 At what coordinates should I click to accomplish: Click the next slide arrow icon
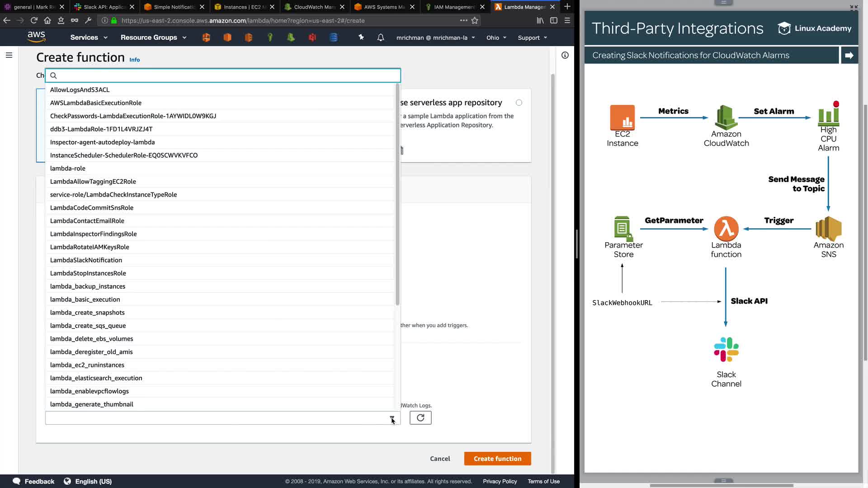[849, 55]
